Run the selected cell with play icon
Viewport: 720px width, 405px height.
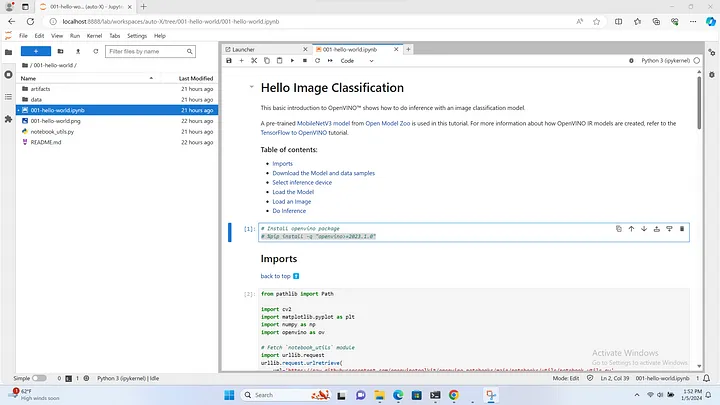coord(292,60)
